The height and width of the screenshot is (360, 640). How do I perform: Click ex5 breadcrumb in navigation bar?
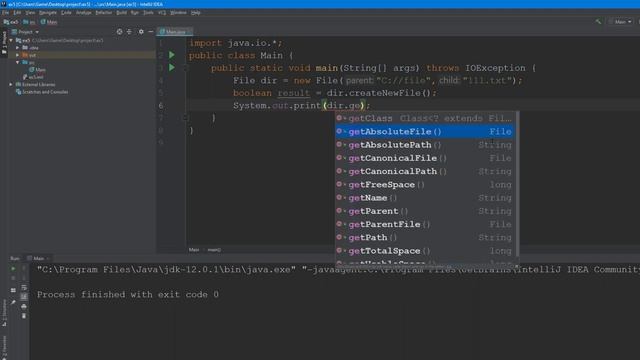pyautogui.click(x=11, y=22)
